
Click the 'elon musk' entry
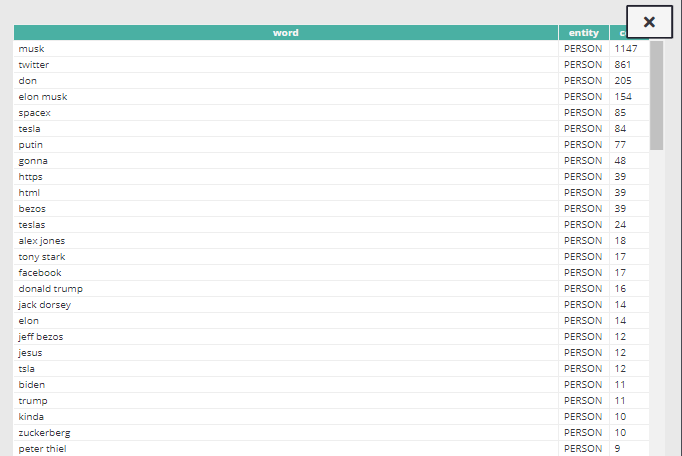coord(43,97)
